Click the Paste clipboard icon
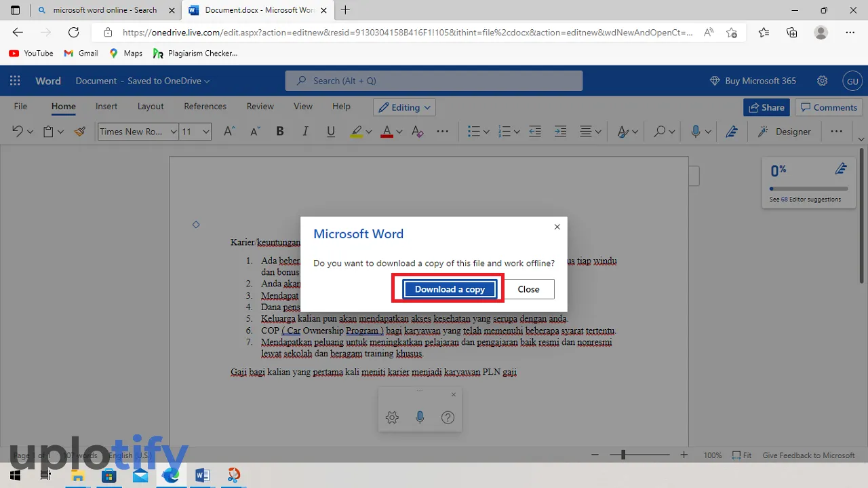The height and width of the screenshot is (488, 868). (48, 132)
